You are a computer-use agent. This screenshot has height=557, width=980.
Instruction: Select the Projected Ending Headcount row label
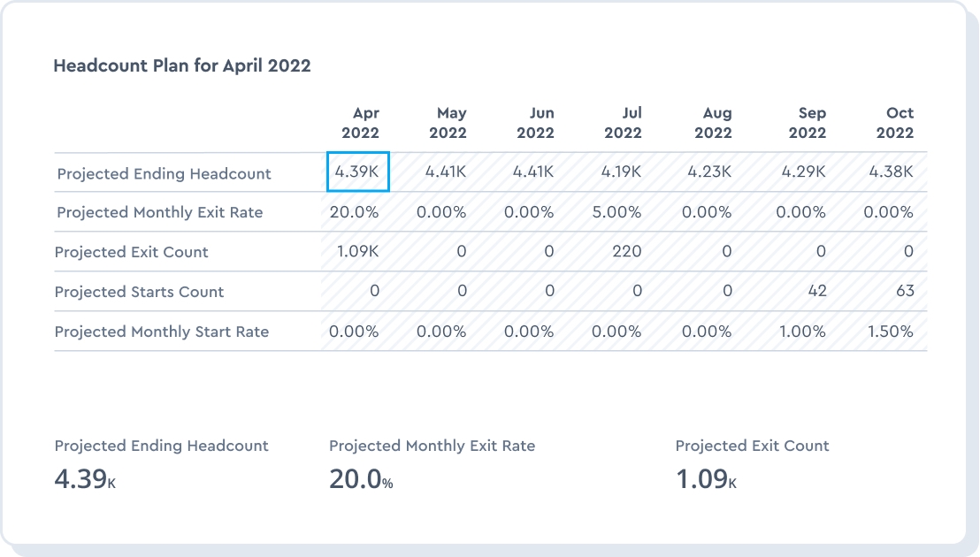coord(164,173)
